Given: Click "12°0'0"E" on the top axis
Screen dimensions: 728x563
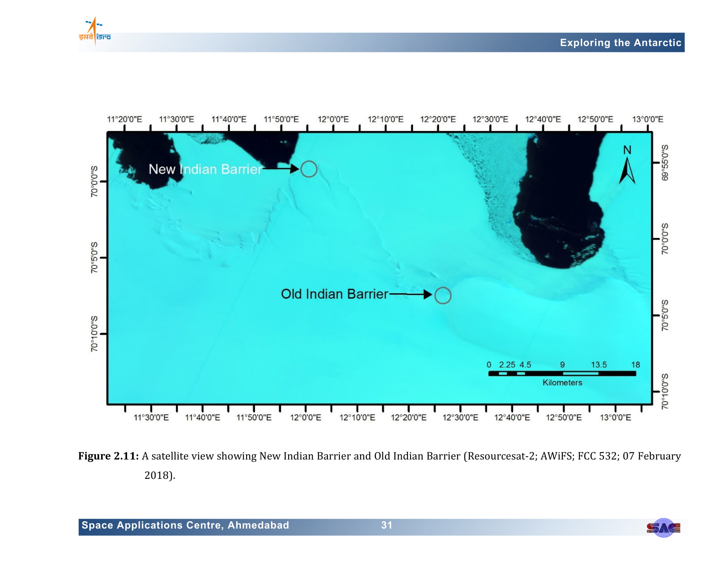Looking at the screenshot, I should (333, 119).
